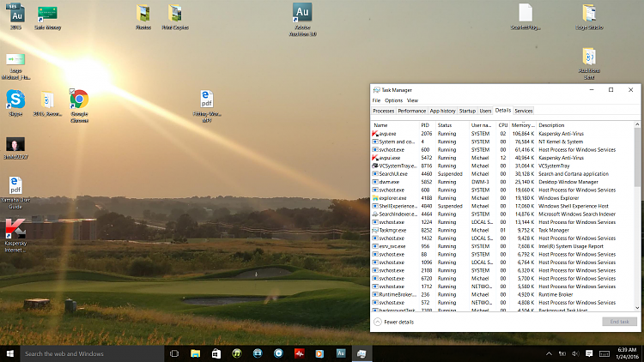
Task: Collapse Task Manager with Fewer details
Action: pyautogui.click(x=394, y=322)
